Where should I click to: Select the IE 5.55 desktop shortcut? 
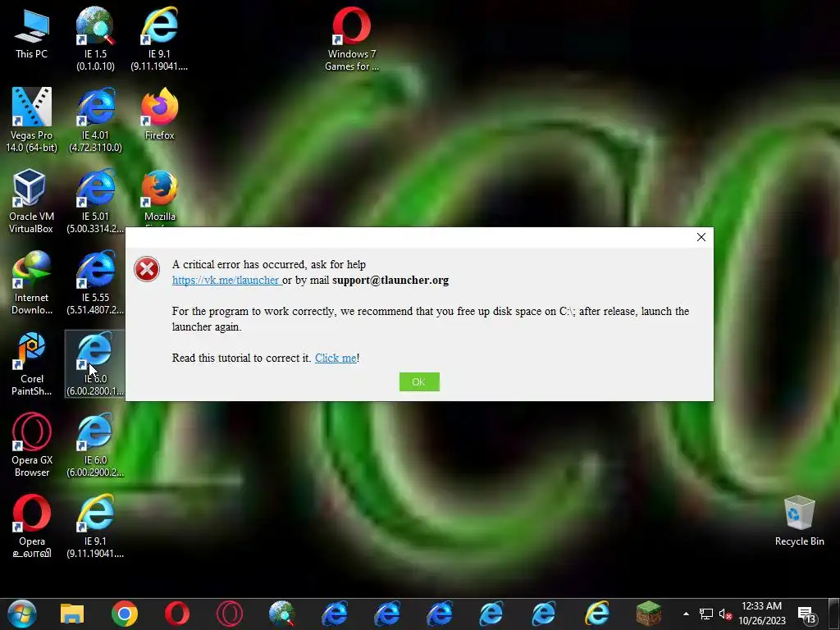pos(95,283)
